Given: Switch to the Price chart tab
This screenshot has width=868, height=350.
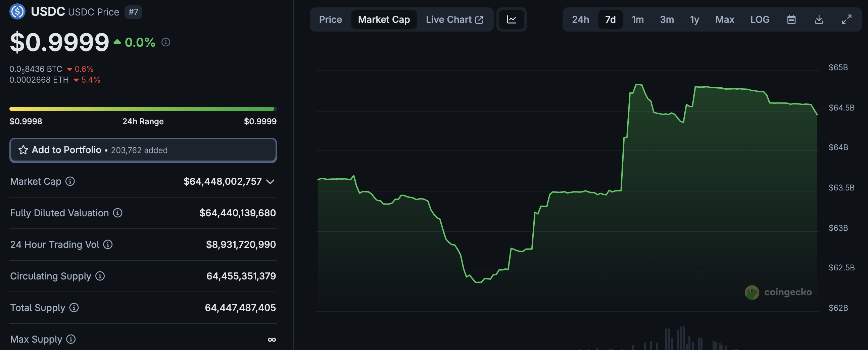Looking at the screenshot, I should (x=330, y=19).
